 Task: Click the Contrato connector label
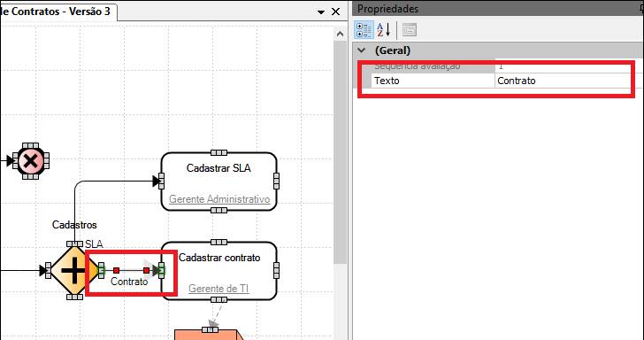[129, 282]
